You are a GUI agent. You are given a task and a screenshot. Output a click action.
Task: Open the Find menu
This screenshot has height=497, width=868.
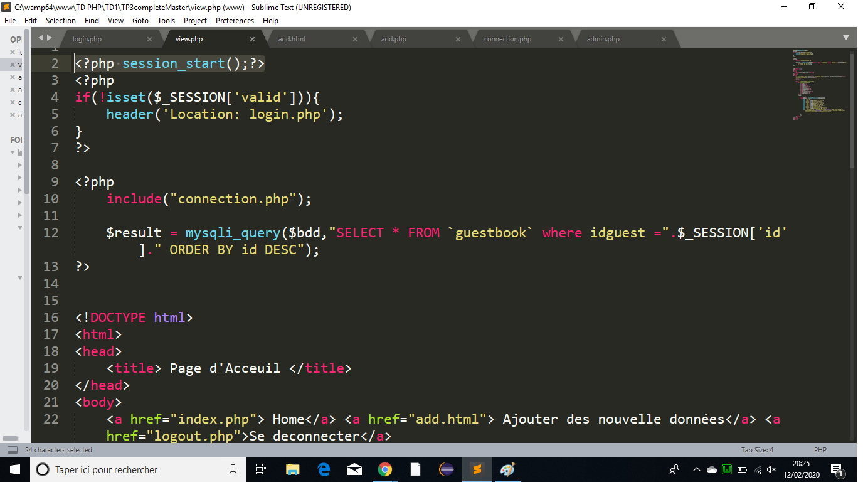point(92,21)
